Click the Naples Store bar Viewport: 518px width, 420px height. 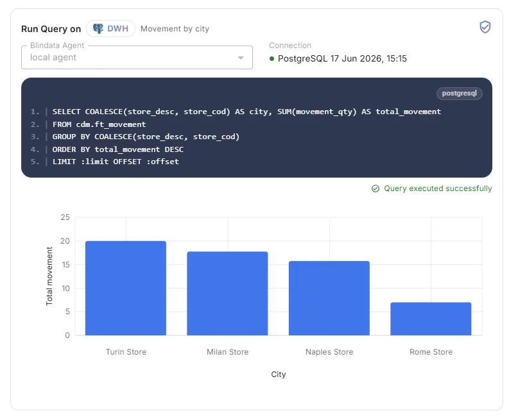click(329, 298)
